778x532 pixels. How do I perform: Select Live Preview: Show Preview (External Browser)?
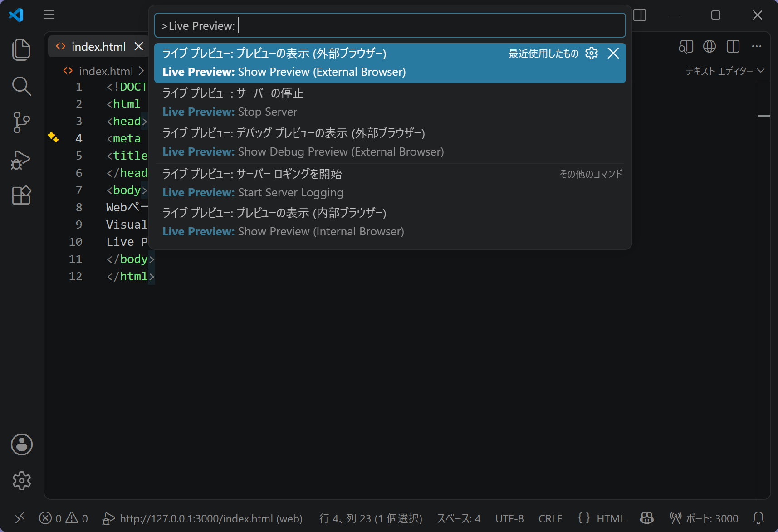click(x=390, y=63)
